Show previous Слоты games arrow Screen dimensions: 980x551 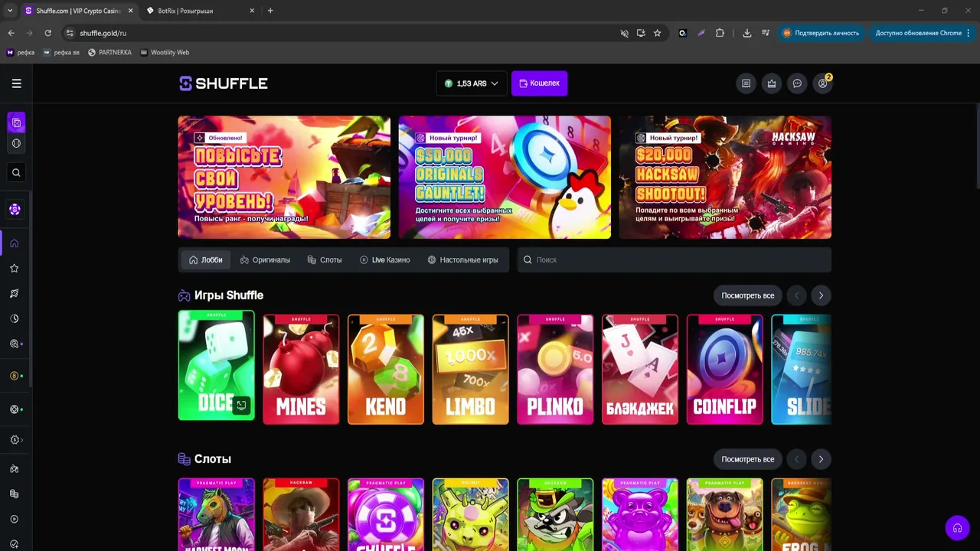(x=796, y=459)
